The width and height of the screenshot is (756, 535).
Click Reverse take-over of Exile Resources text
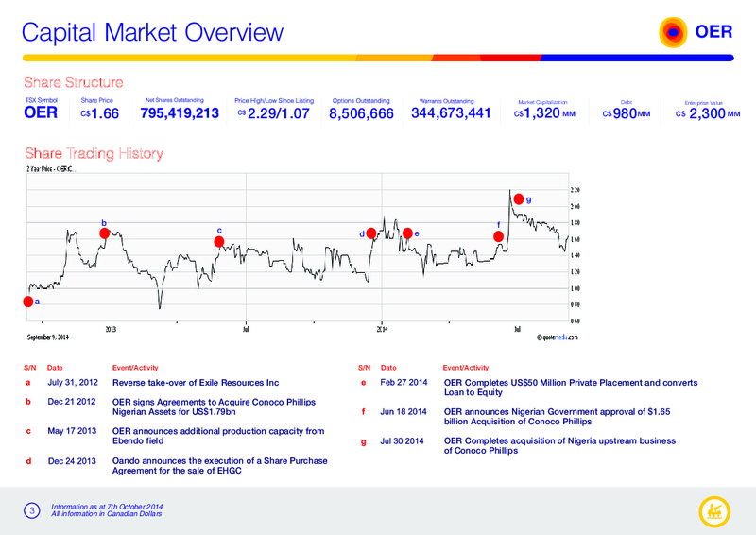click(x=196, y=383)
